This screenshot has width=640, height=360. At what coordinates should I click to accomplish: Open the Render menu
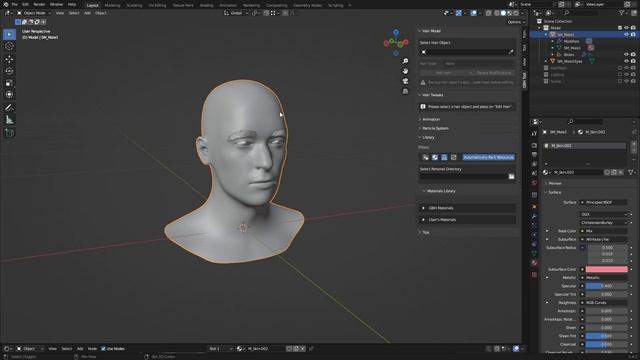[39, 4]
